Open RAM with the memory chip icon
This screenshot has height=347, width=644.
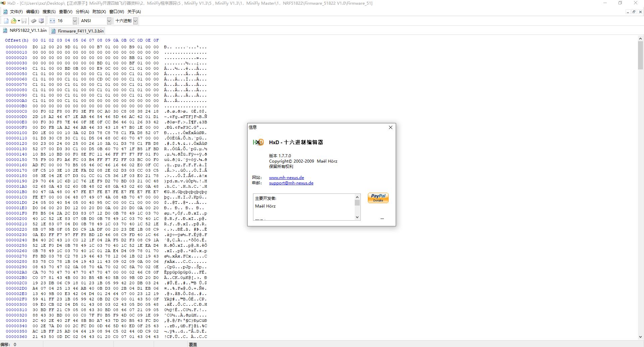(34, 21)
